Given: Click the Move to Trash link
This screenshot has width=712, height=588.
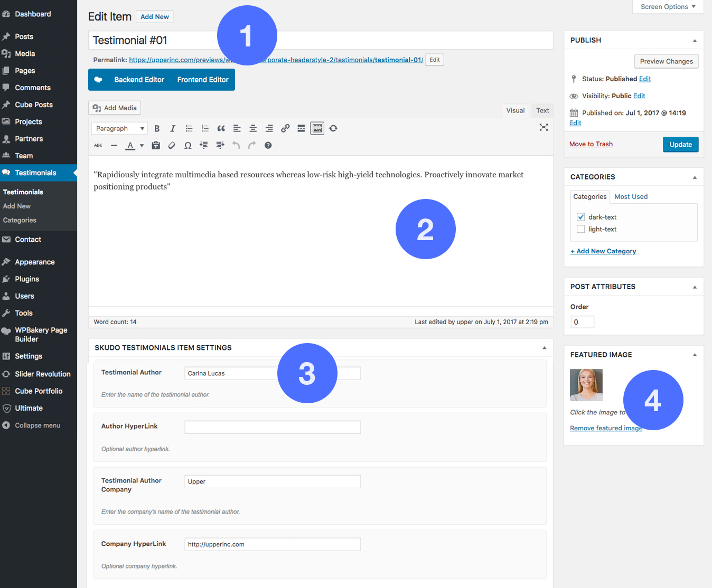Looking at the screenshot, I should [591, 144].
